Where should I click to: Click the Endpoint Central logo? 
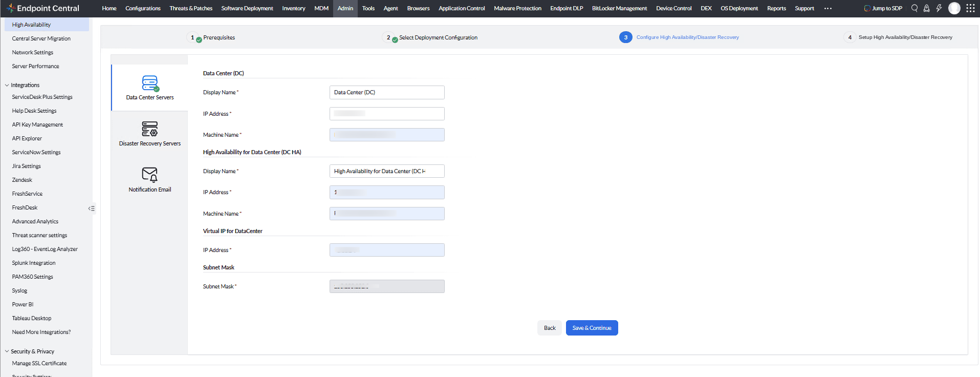coord(43,8)
